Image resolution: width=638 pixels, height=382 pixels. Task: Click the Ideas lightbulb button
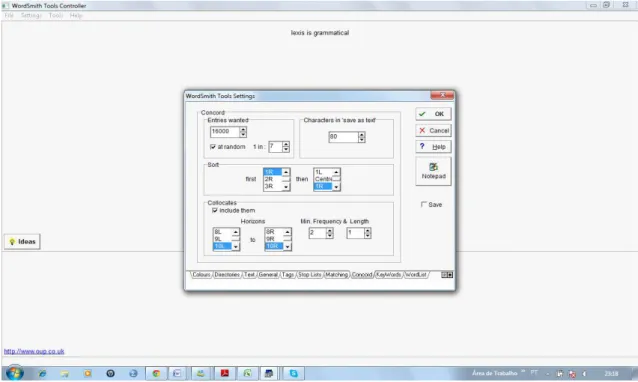point(22,242)
